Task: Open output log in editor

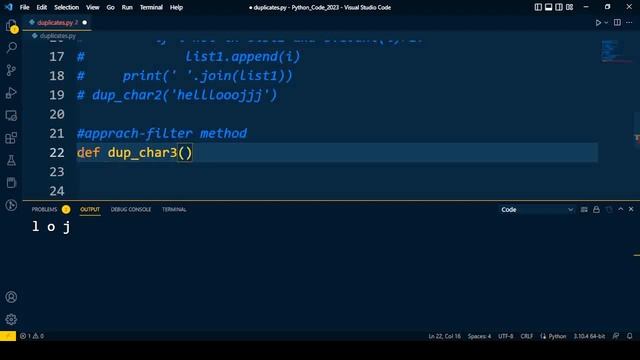Action: (x=609, y=209)
